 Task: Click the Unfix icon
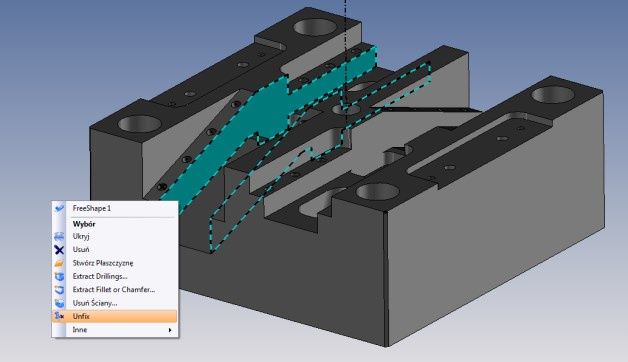(x=59, y=316)
